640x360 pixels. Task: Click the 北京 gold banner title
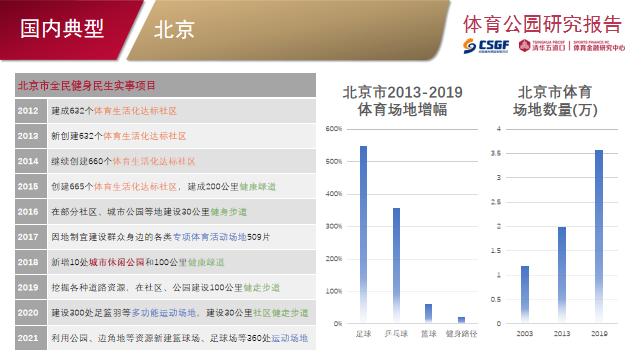[174, 30]
